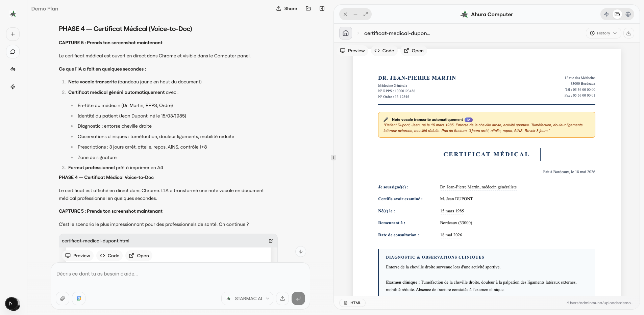The height and width of the screenshot is (315, 644).
Task: Minimize the Ahura Computer panel
Action: (x=355, y=14)
